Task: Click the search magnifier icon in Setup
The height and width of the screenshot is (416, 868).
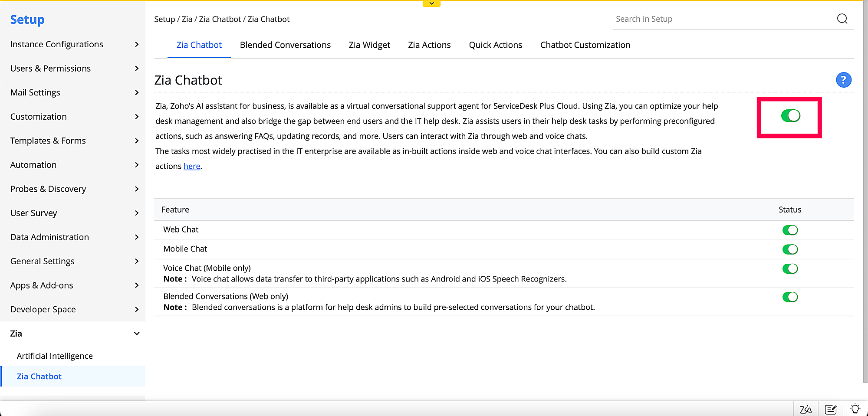Action: click(842, 19)
